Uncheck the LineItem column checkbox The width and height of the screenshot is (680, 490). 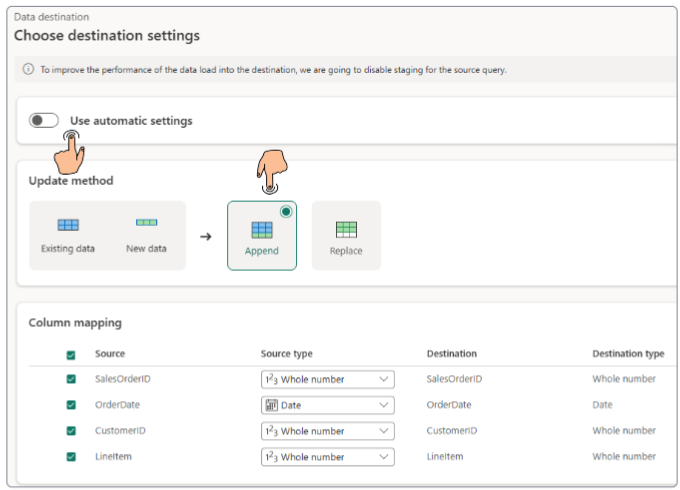(x=71, y=457)
